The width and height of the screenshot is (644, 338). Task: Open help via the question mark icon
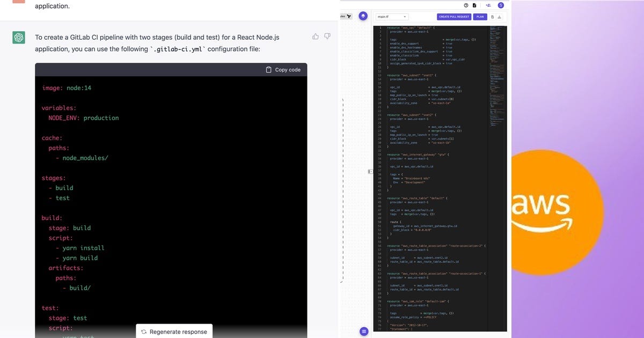click(x=465, y=5)
